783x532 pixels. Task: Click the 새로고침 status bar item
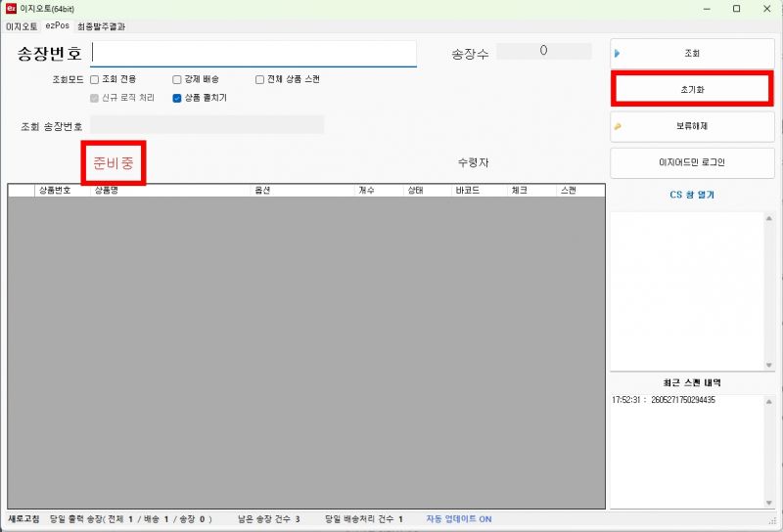pyautogui.click(x=23, y=519)
